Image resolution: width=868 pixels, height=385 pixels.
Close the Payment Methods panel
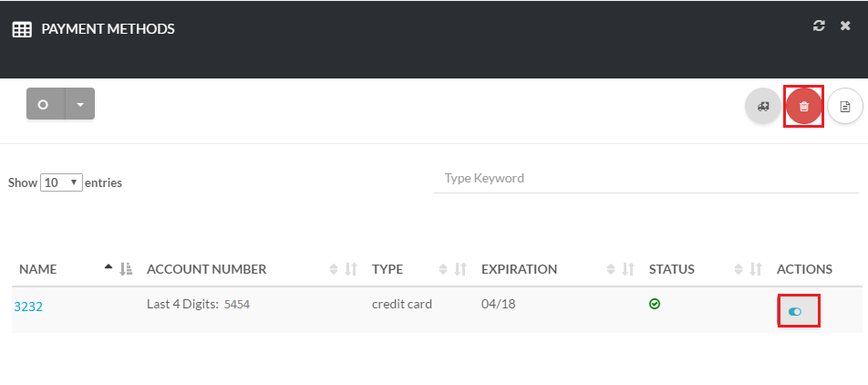(x=845, y=26)
